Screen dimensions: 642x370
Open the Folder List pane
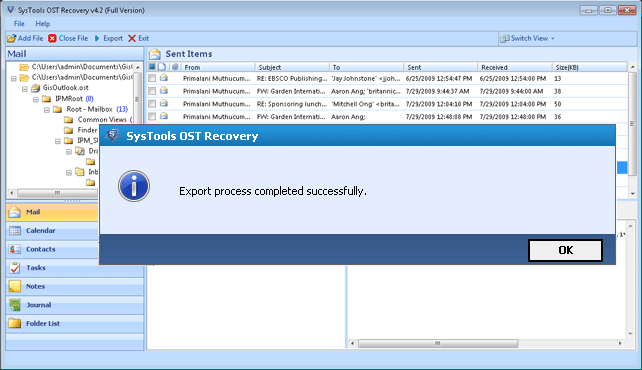(75, 323)
